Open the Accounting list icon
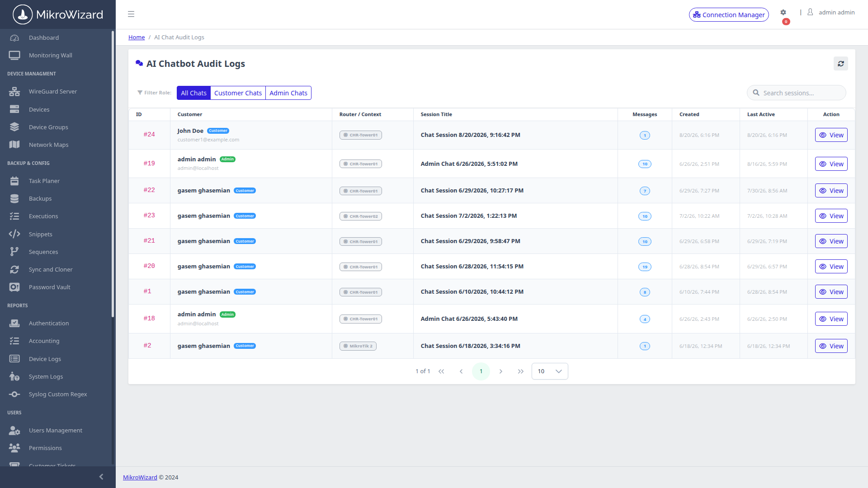 coord(14,341)
